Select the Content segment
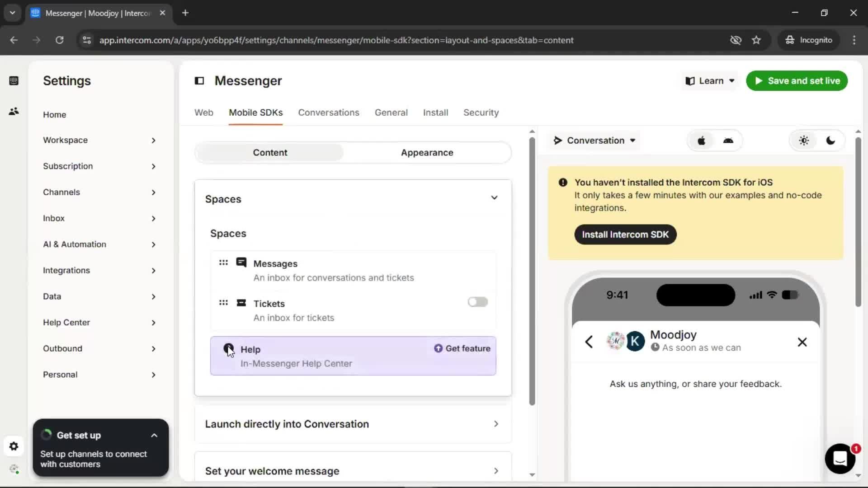The width and height of the screenshot is (868, 488). click(270, 153)
